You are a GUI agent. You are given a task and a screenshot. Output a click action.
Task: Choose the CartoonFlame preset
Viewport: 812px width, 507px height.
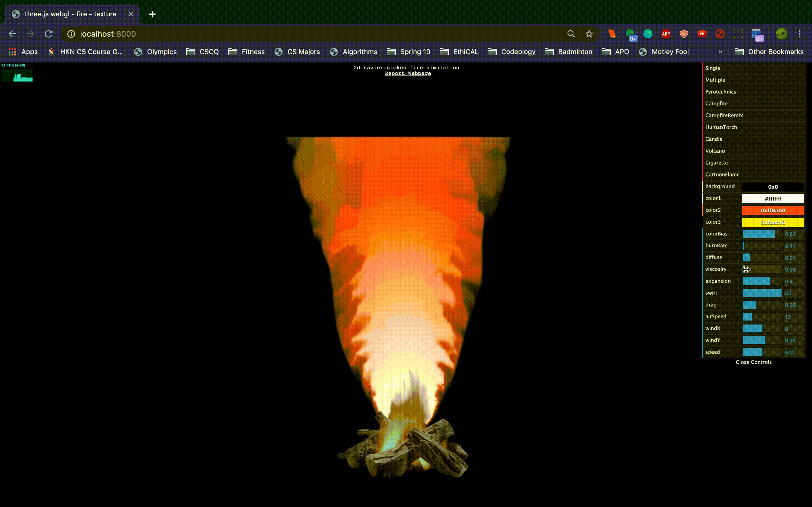[722, 174]
